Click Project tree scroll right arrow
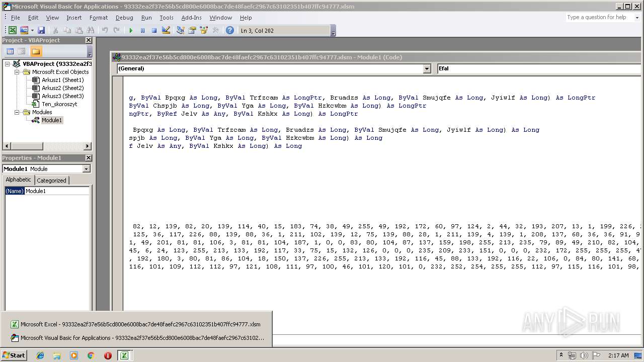Screen dimensions: 644x362 [88, 146]
